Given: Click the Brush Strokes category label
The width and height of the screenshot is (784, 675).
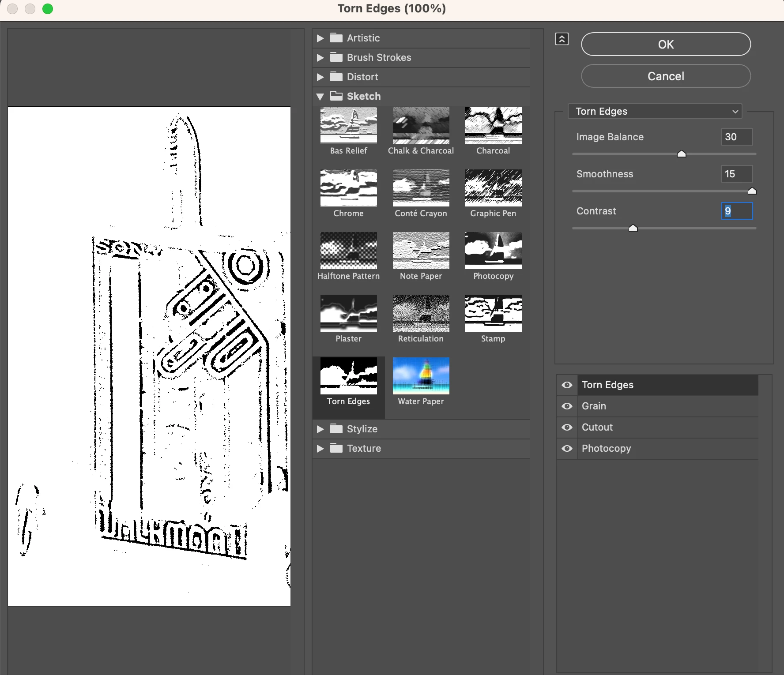Looking at the screenshot, I should coord(379,57).
